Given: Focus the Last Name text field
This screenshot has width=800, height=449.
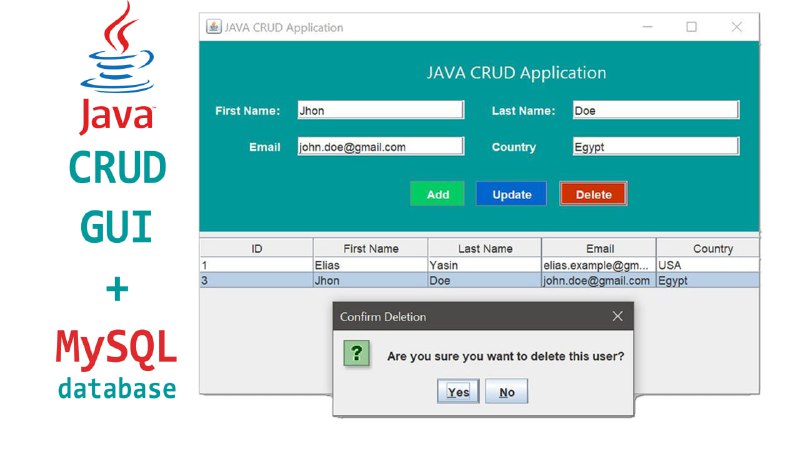Looking at the screenshot, I should [x=656, y=110].
